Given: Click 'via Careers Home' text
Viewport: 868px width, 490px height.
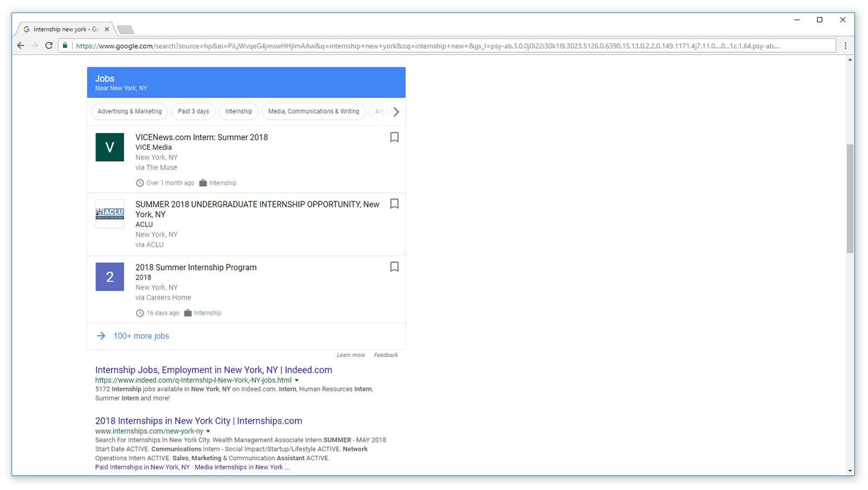Looking at the screenshot, I should click(163, 297).
